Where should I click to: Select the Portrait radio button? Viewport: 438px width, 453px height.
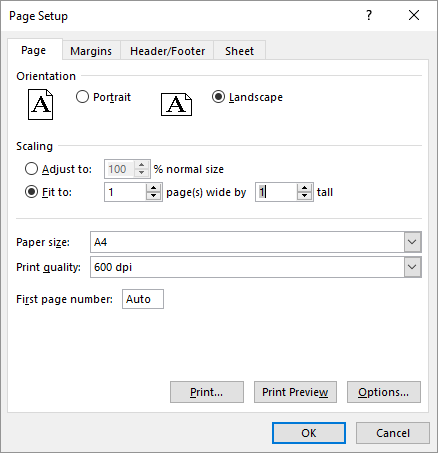point(82,97)
